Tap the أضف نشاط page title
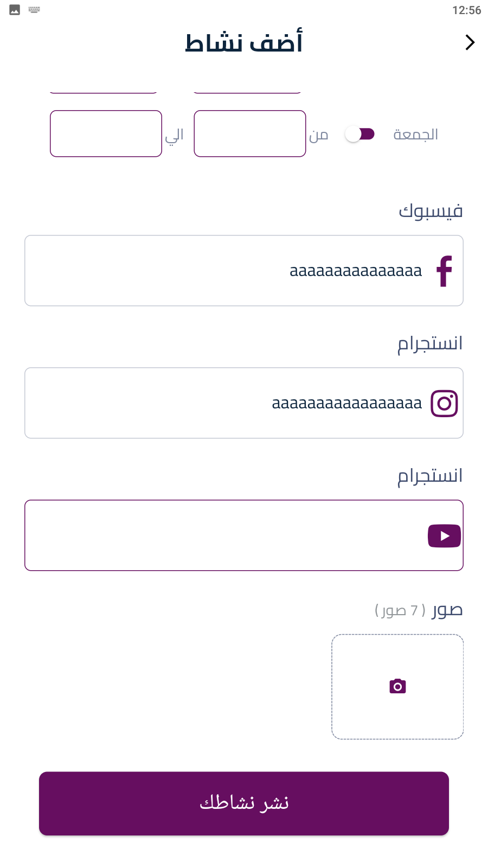Viewport: 488px width, 868px height. 243,43
